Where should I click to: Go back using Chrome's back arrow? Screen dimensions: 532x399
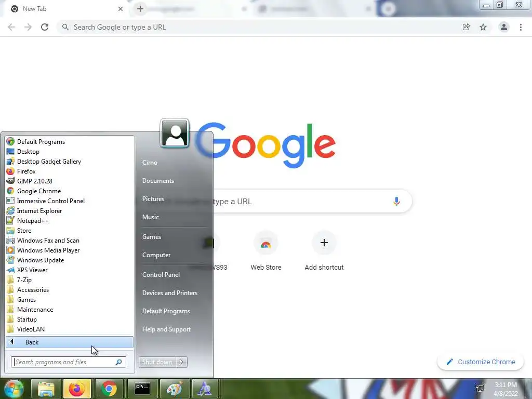tap(11, 27)
